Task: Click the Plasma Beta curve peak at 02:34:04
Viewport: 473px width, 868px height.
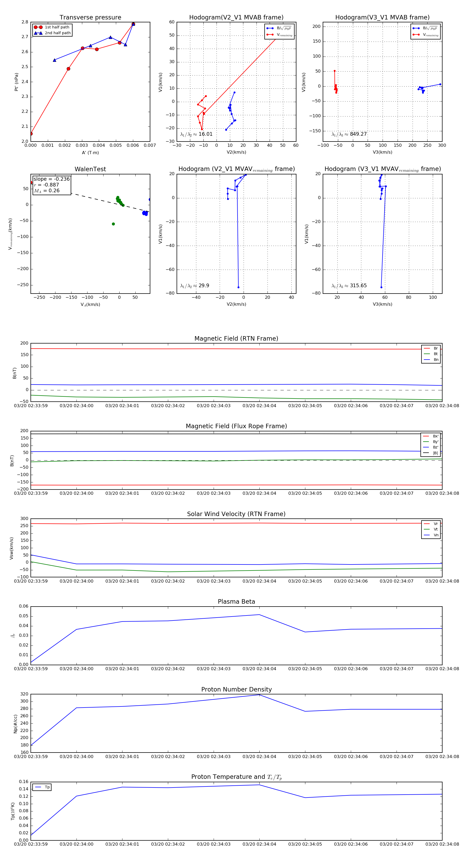Action: click(x=259, y=615)
